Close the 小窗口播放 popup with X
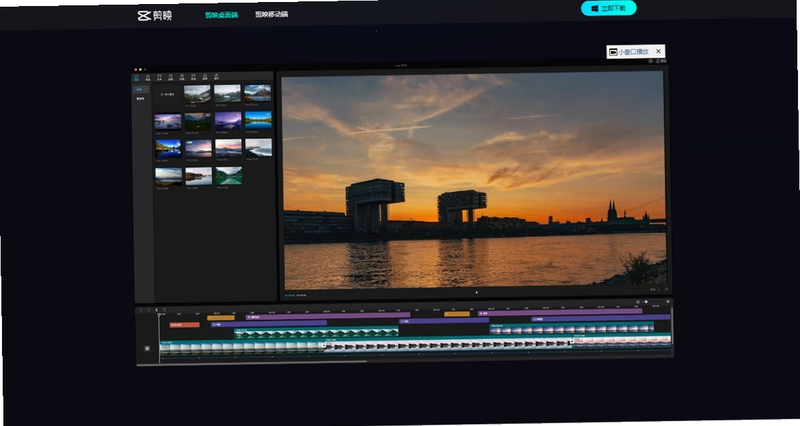The height and width of the screenshot is (426, 800). [x=658, y=51]
